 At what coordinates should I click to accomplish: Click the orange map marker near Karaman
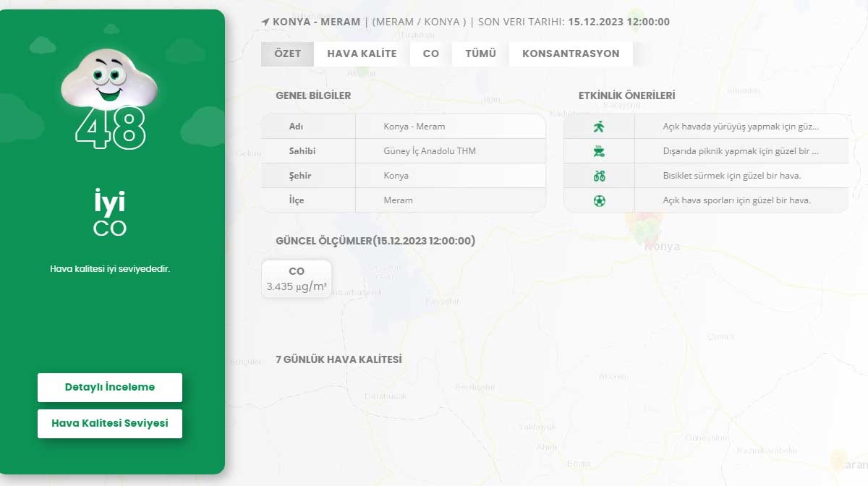point(838,459)
